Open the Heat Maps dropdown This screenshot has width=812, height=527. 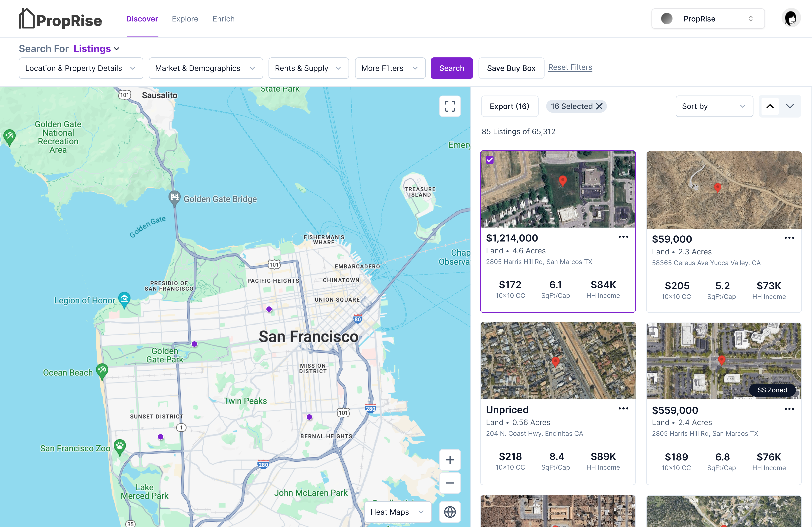click(397, 512)
